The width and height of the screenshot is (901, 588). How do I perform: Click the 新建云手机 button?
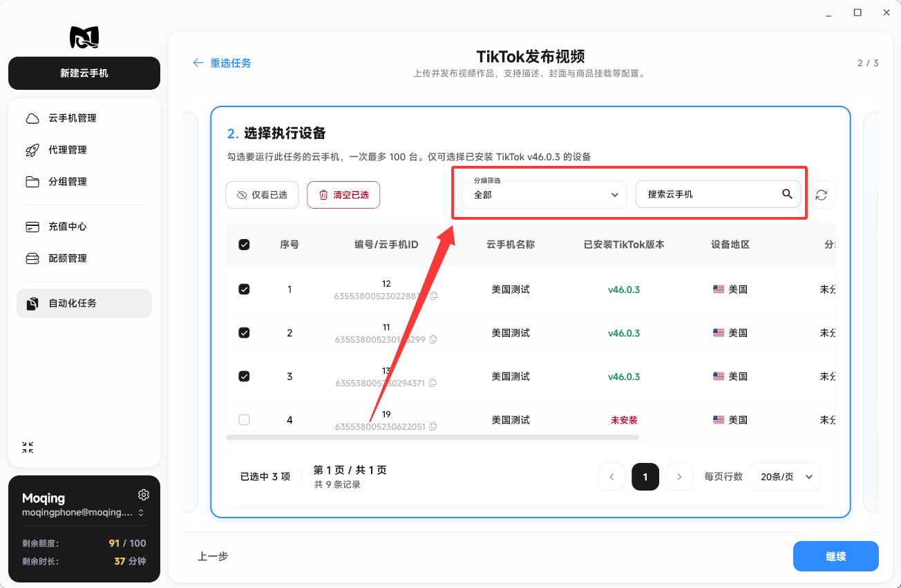tap(84, 73)
